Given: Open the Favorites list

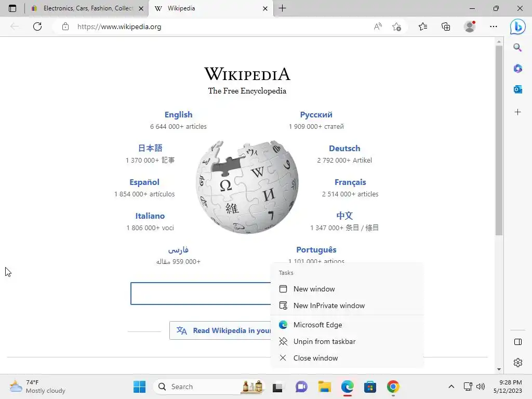Looking at the screenshot, I should 423,26.
